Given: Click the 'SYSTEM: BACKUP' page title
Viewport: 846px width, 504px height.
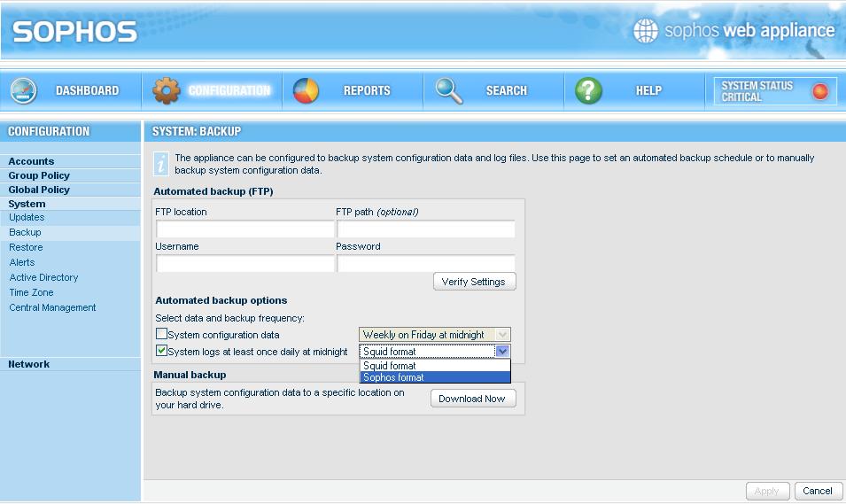Looking at the screenshot, I should (x=197, y=131).
